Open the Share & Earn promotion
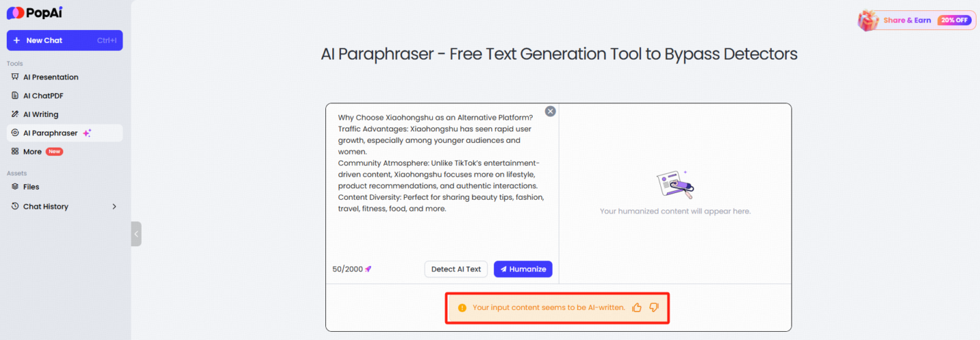This screenshot has width=980, height=340. [x=917, y=20]
